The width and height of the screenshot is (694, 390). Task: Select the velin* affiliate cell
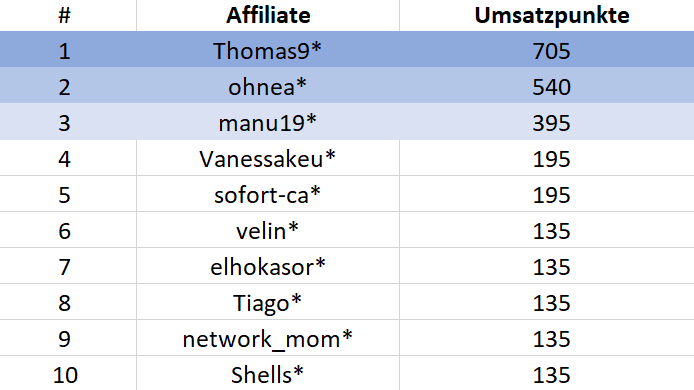(268, 231)
